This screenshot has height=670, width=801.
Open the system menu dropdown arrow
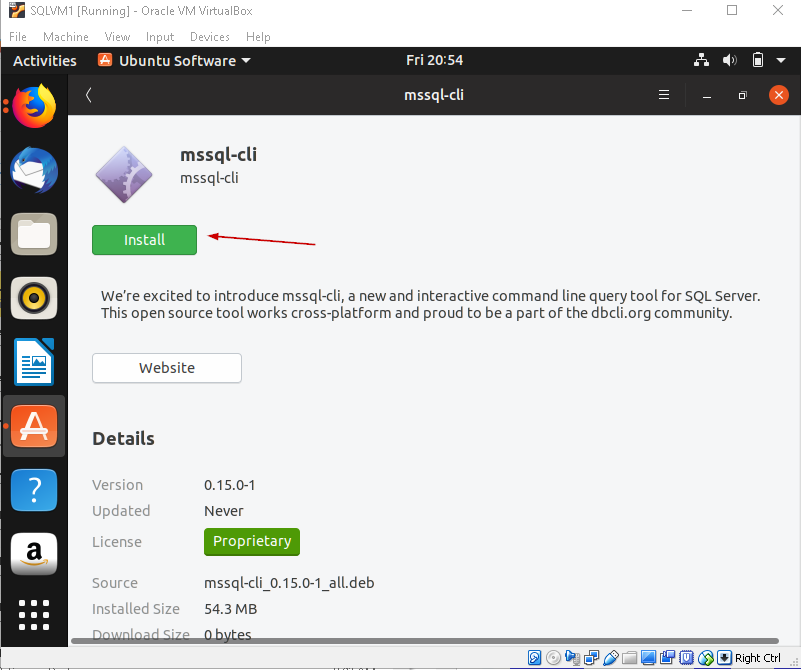pos(781,60)
